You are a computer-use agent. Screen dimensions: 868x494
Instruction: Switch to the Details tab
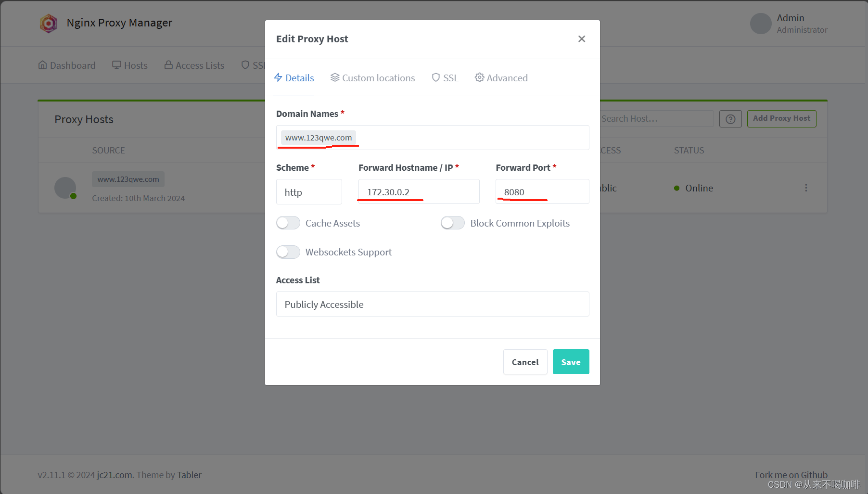click(294, 78)
